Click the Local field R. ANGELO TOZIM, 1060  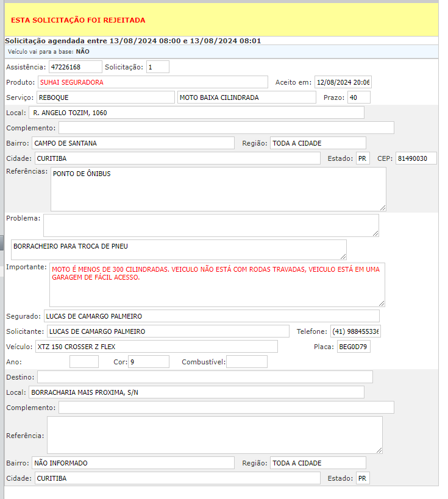tap(196, 113)
